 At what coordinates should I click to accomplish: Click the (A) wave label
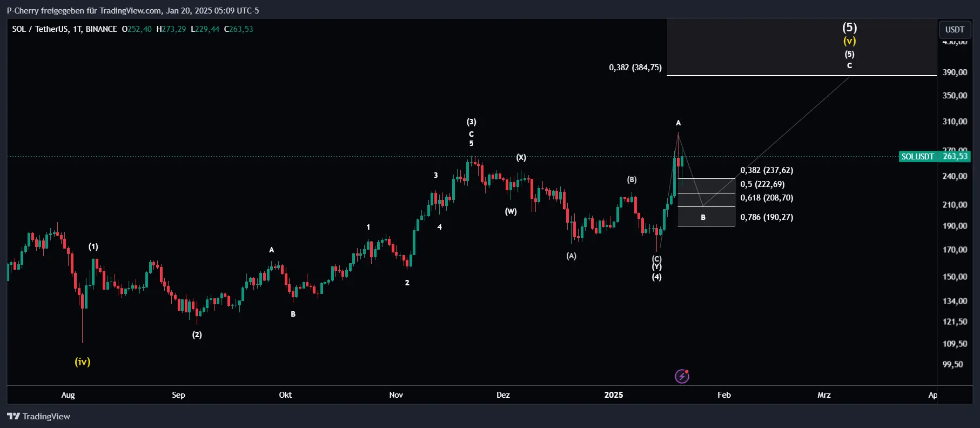[572, 256]
